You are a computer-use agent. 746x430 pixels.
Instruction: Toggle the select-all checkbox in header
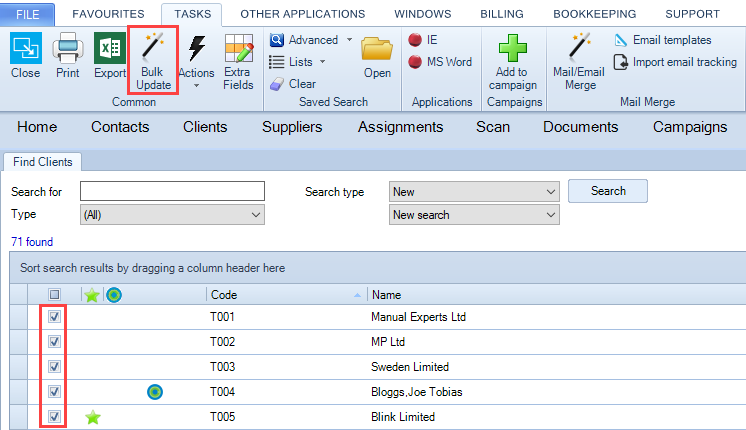click(55, 295)
